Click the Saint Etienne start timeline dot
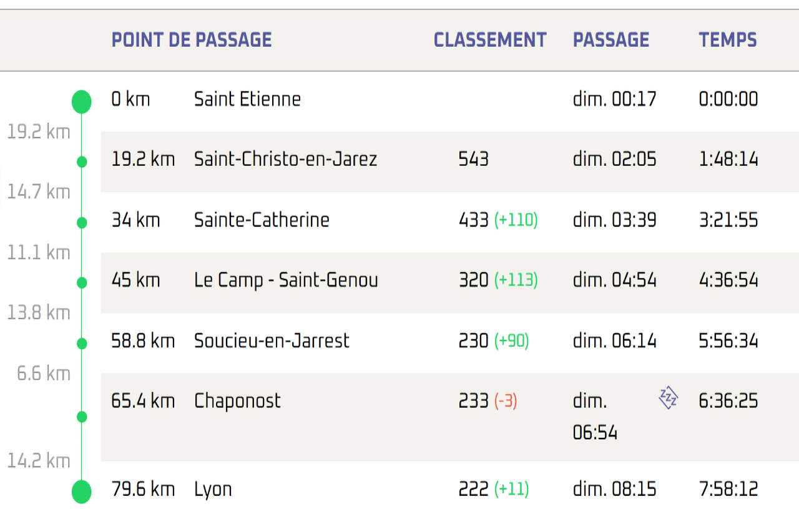The height and width of the screenshot is (532, 799). (81, 101)
